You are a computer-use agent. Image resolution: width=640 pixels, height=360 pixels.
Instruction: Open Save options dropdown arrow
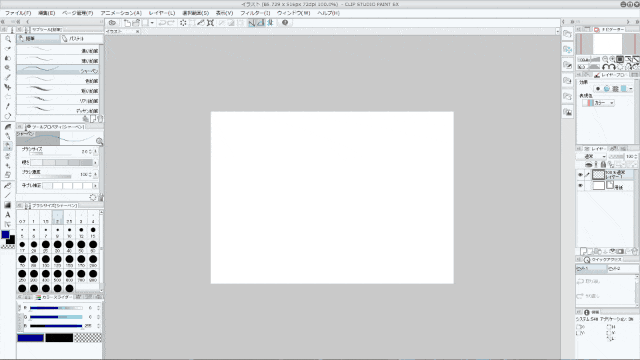point(152,23)
